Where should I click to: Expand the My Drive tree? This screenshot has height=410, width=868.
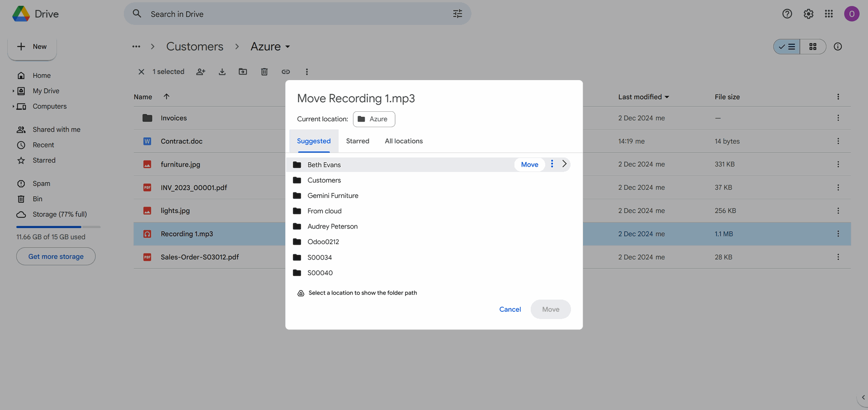pos(13,91)
